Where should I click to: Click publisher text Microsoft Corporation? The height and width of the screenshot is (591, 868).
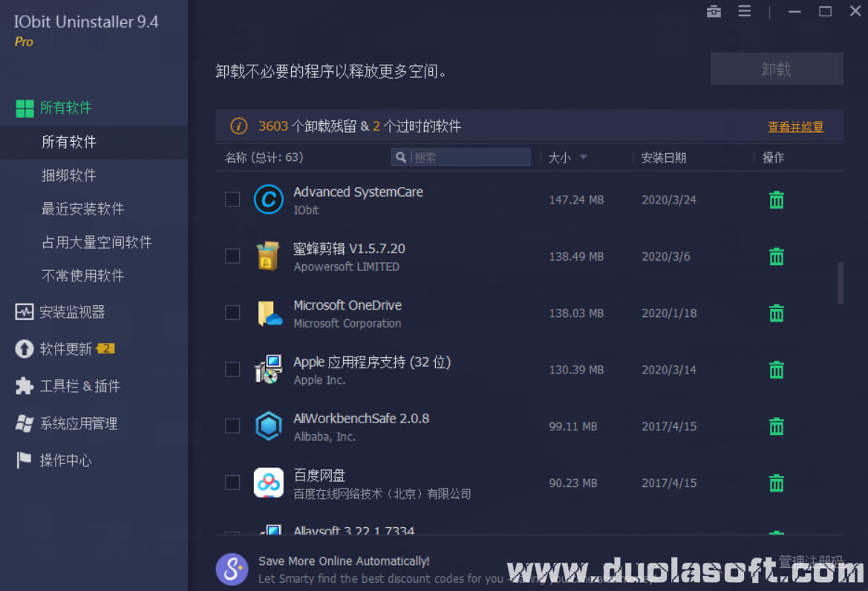pos(347,323)
